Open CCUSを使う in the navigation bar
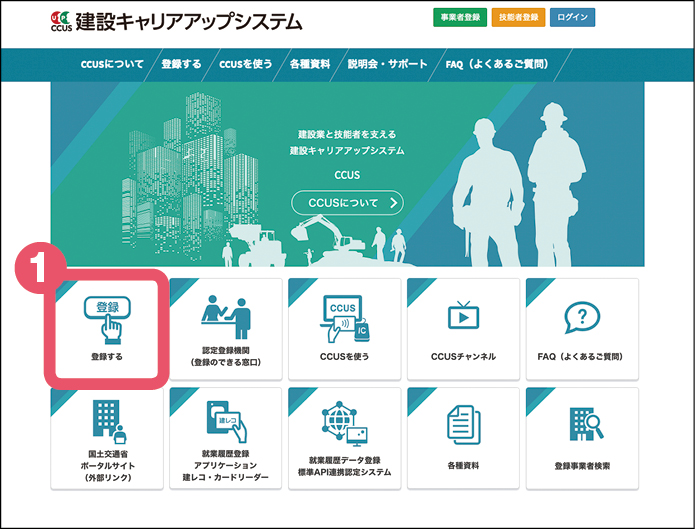The image size is (695, 529). [x=246, y=64]
